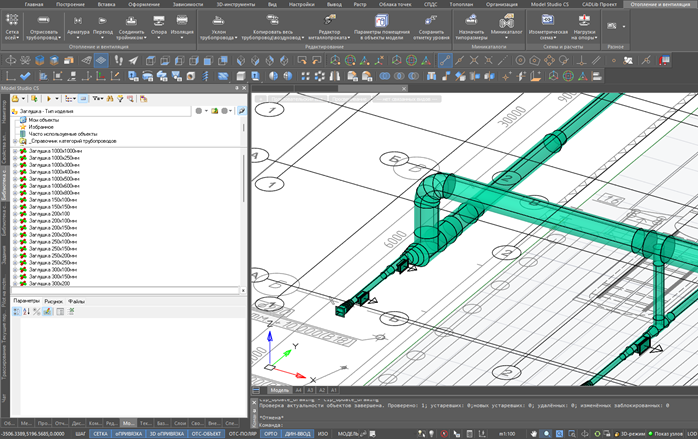
Task: Click the Изоляция insulation ribbon icon
Action: point(182,21)
